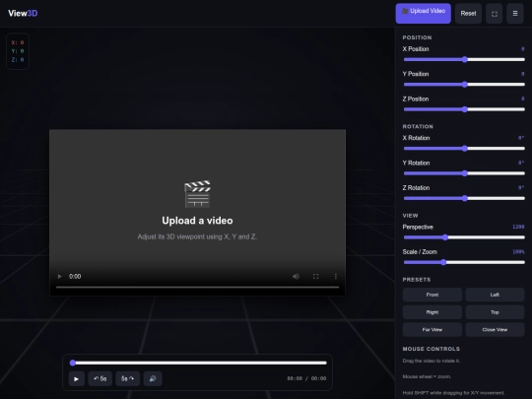Apply the Front preset

[x=432, y=295]
